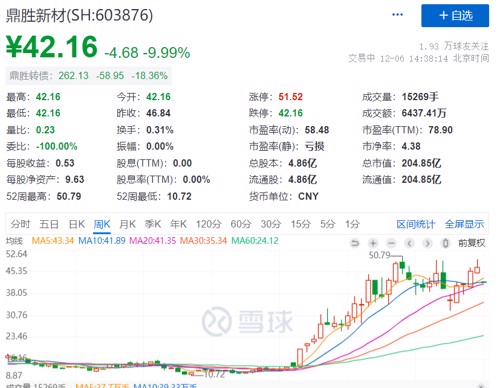Click the chart reset undo icon

tap(355, 243)
